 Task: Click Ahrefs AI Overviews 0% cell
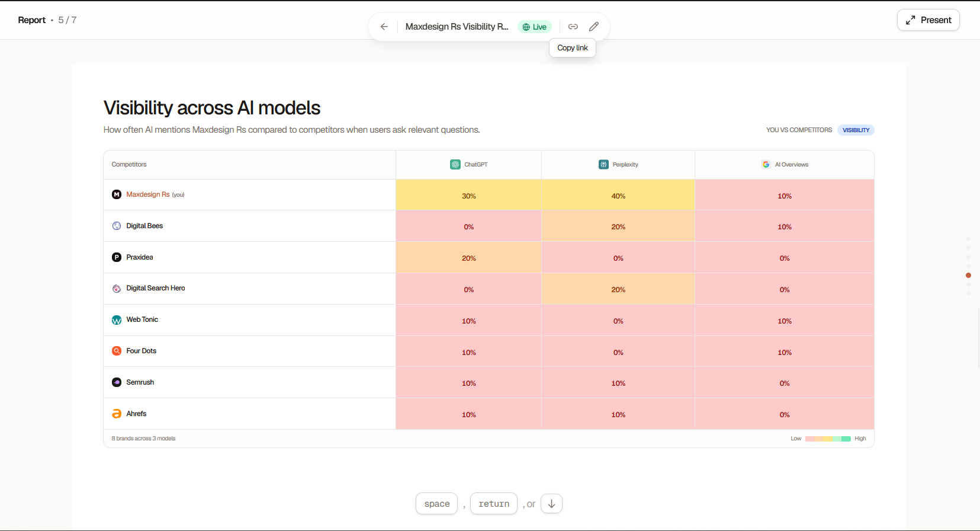click(x=785, y=414)
